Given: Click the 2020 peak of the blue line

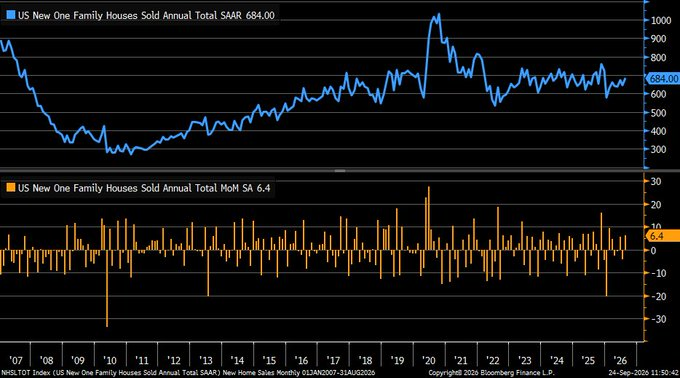Looking at the screenshot, I should pos(439,15).
